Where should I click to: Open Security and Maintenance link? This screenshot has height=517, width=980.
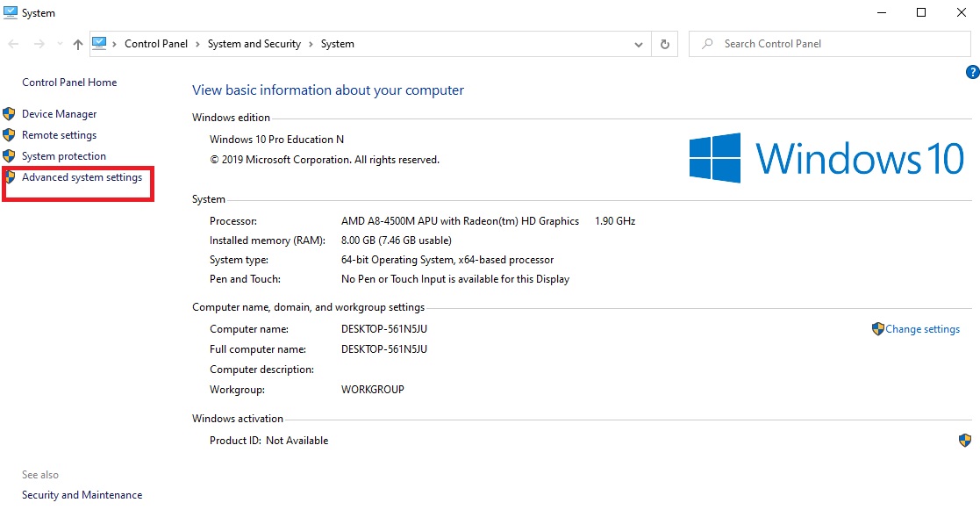[82, 495]
